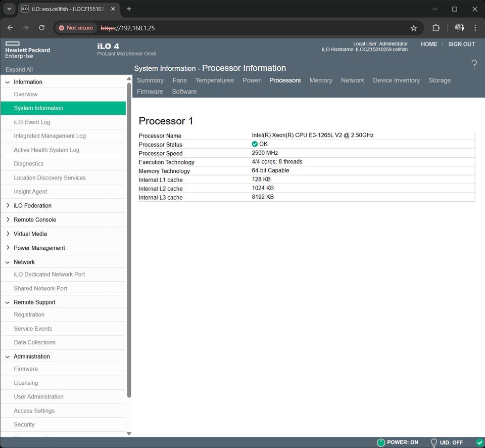Open the browser extensions puzzle icon
The height and width of the screenshot is (448, 485).
[436, 28]
